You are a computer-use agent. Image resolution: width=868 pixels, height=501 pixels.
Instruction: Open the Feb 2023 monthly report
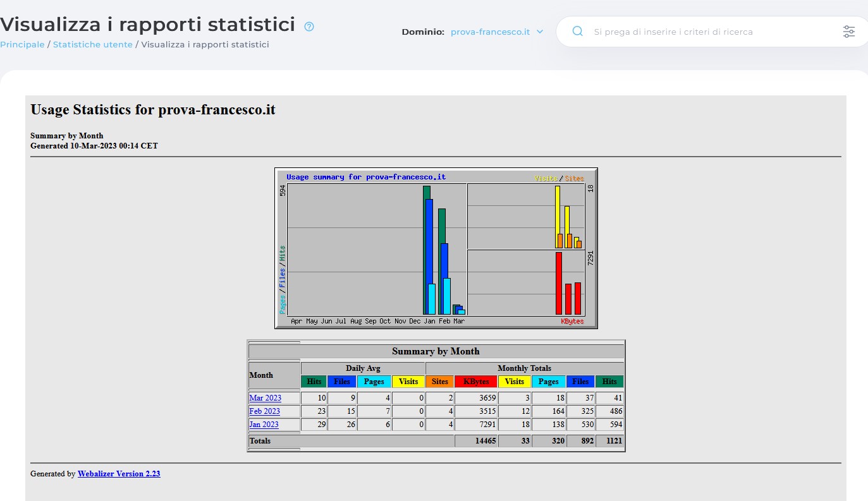point(265,411)
